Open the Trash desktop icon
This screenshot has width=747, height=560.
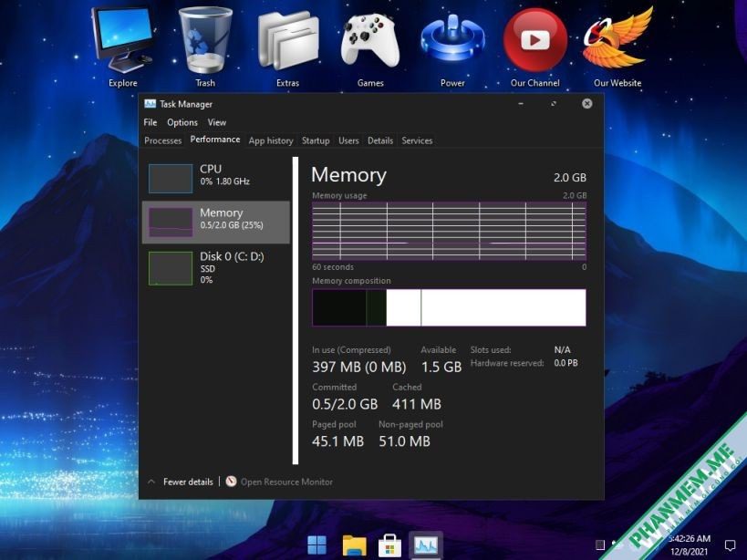205,47
